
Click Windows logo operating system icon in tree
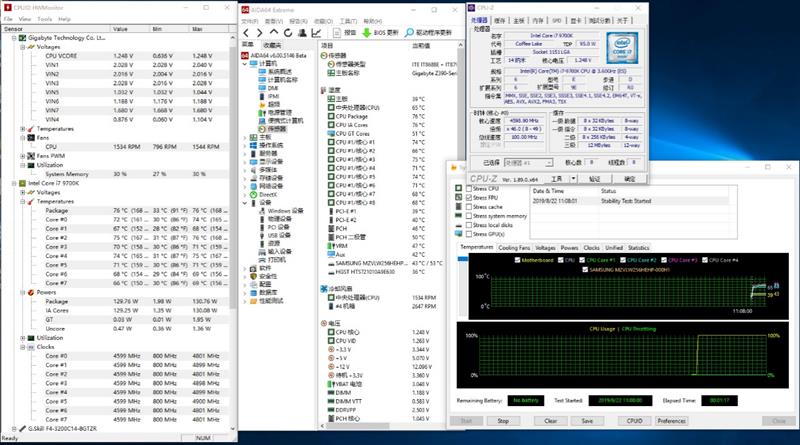253,145
